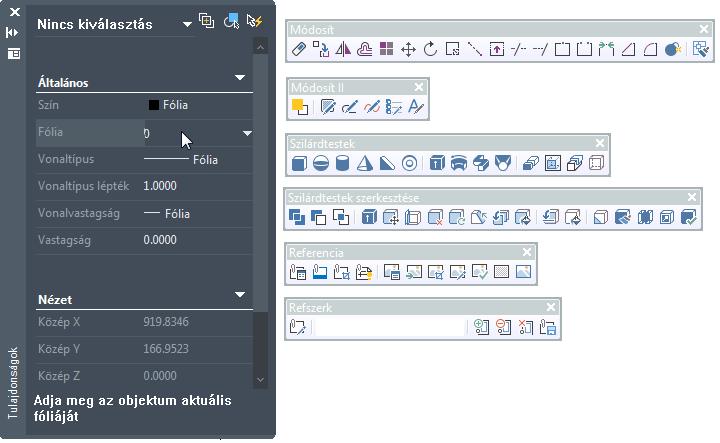720x443 pixels.
Task: Select the Copy tool in Módosít toolbar
Action: coord(321,49)
